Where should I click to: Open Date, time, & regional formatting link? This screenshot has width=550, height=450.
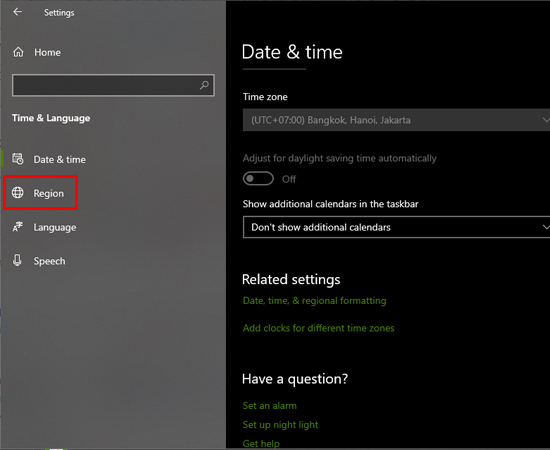314,301
